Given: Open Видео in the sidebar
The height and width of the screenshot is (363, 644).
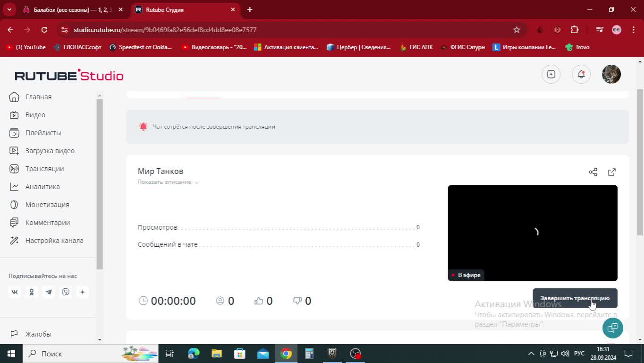Looking at the screenshot, I should tap(35, 115).
